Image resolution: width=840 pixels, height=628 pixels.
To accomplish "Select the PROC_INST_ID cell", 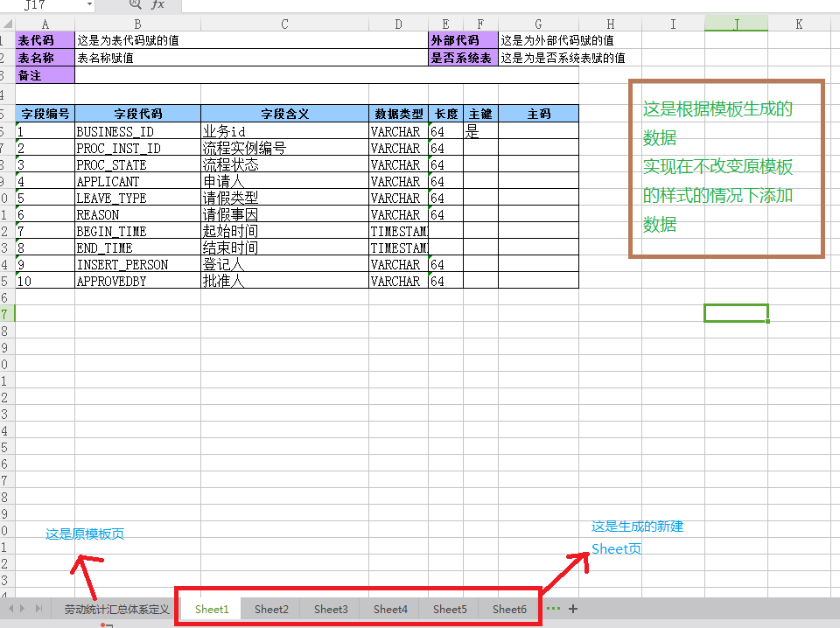I will pos(137,148).
